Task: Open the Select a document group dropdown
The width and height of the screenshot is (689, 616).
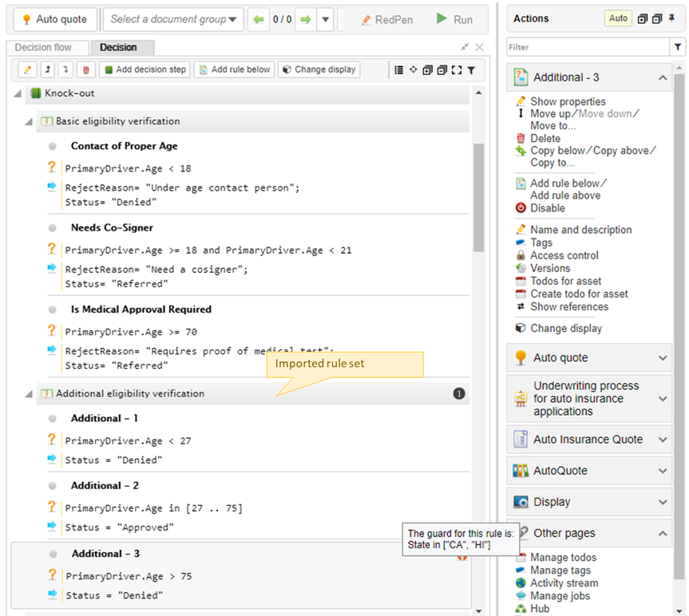Action: point(175,19)
